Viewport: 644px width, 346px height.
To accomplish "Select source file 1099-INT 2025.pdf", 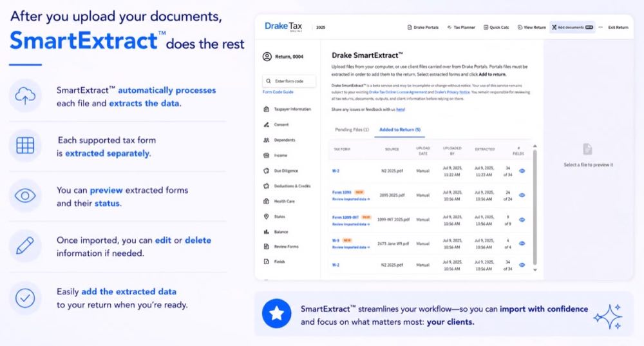I will point(393,220).
